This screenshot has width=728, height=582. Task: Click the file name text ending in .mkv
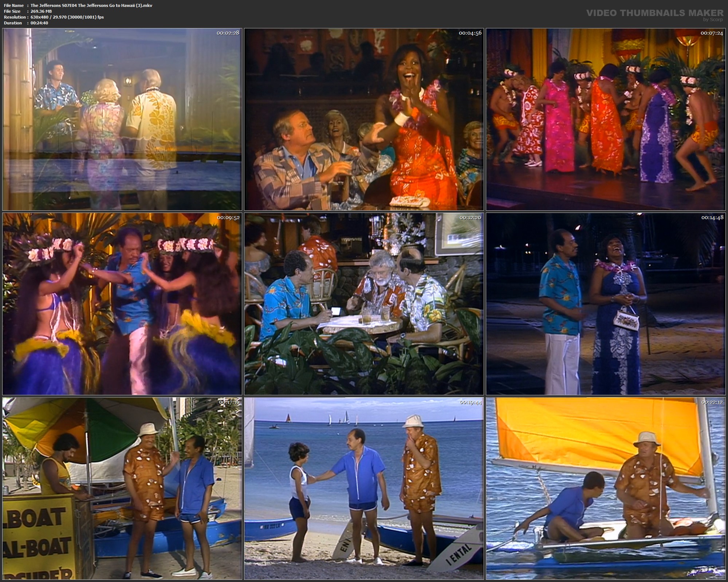point(91,5)
